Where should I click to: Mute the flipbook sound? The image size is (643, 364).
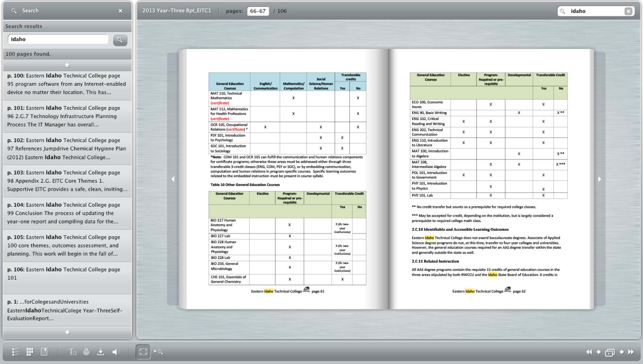click(x=116, y=352)
